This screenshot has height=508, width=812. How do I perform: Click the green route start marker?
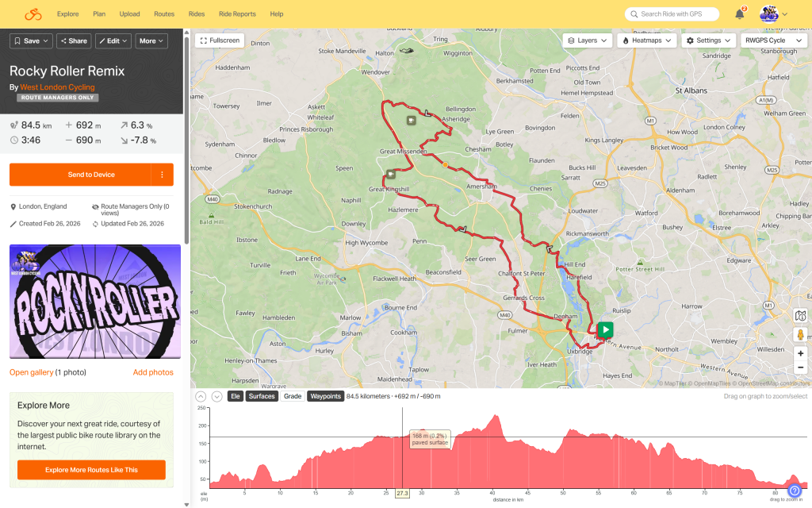coord(605,329)
